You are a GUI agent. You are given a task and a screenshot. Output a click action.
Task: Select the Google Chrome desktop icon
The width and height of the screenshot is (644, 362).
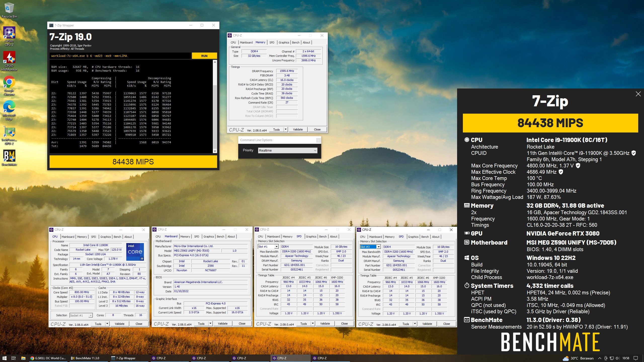[9, 86]
